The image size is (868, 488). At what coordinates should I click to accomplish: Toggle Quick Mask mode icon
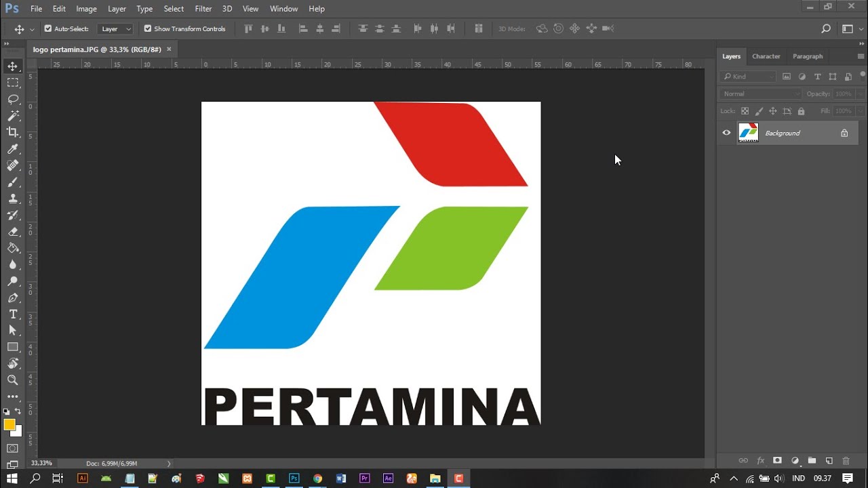pos(13,449)
